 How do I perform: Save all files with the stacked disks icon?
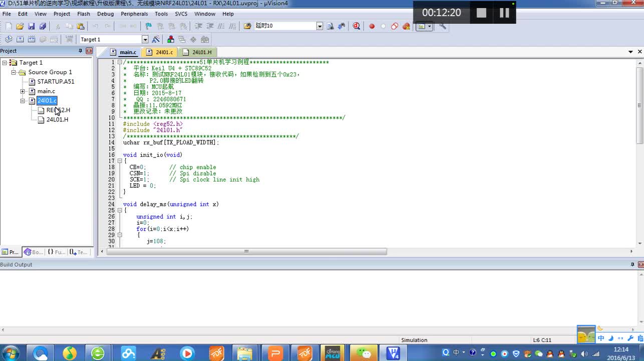click(43, 26)
